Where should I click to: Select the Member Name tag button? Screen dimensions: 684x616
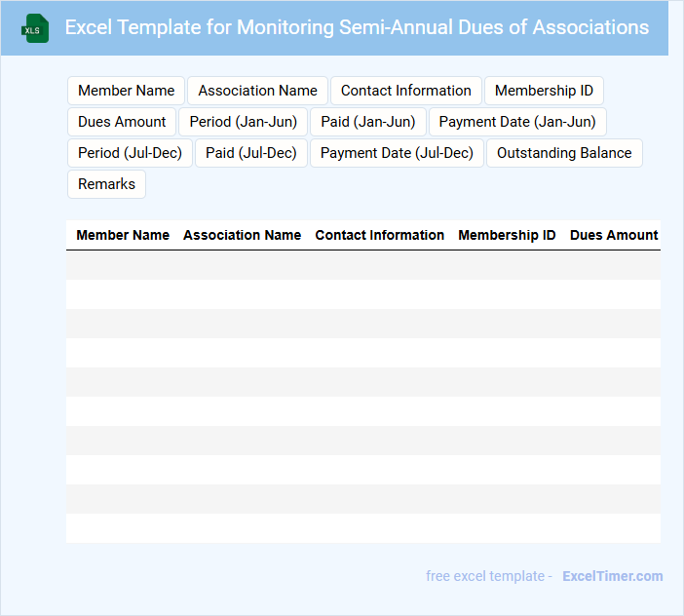(x=126, y=91)
